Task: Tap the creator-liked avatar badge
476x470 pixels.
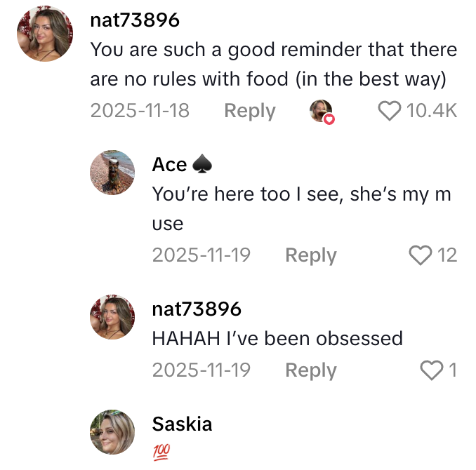Action: pyautogui.click(x=322, y=111)
